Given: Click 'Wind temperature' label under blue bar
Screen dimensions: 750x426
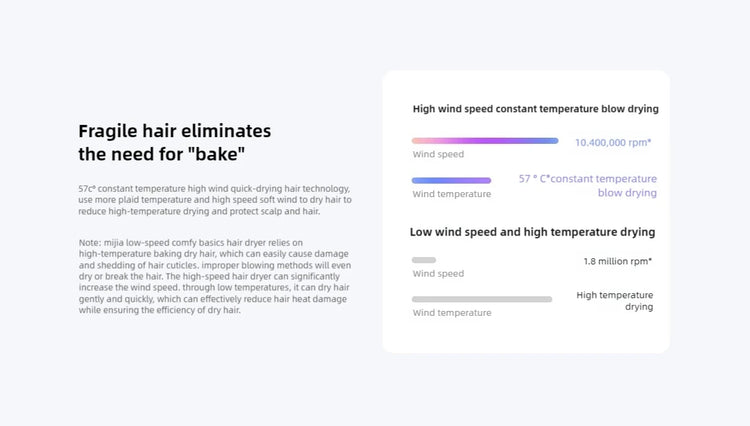Looking at the screenshot, I should tap(452, 194).
